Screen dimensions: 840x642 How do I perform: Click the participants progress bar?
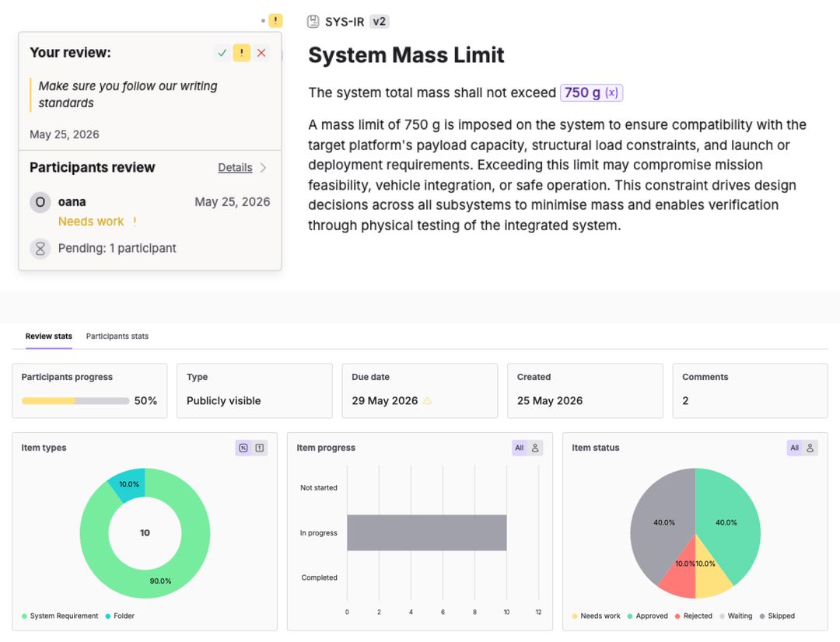click(x=75, y=400)
